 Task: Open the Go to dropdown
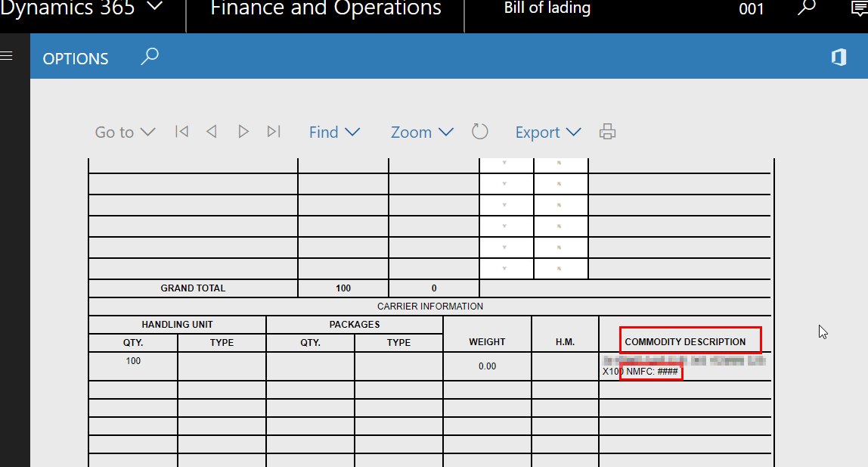[125, 132]
